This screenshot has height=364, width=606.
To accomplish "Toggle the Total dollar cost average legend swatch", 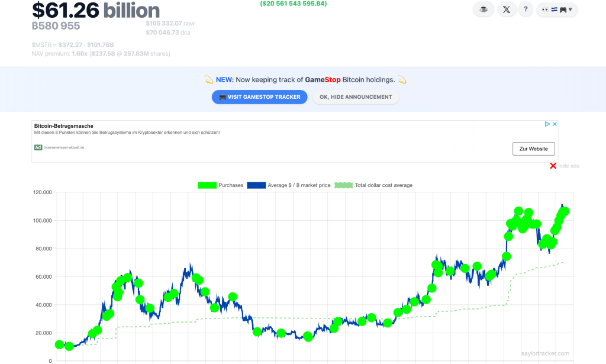I will point(344,185).
